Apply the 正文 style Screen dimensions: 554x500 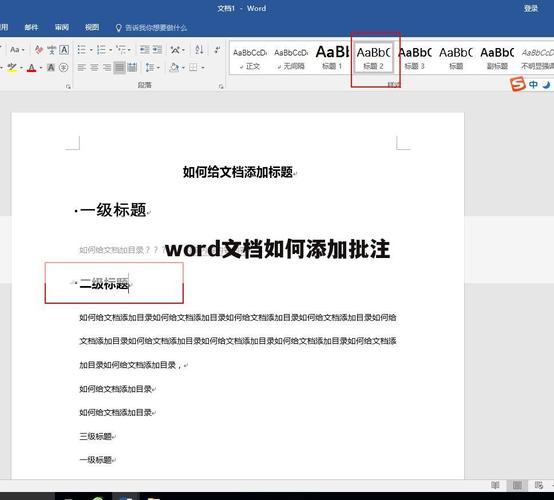pyautogui.click(x=250, y=58)
